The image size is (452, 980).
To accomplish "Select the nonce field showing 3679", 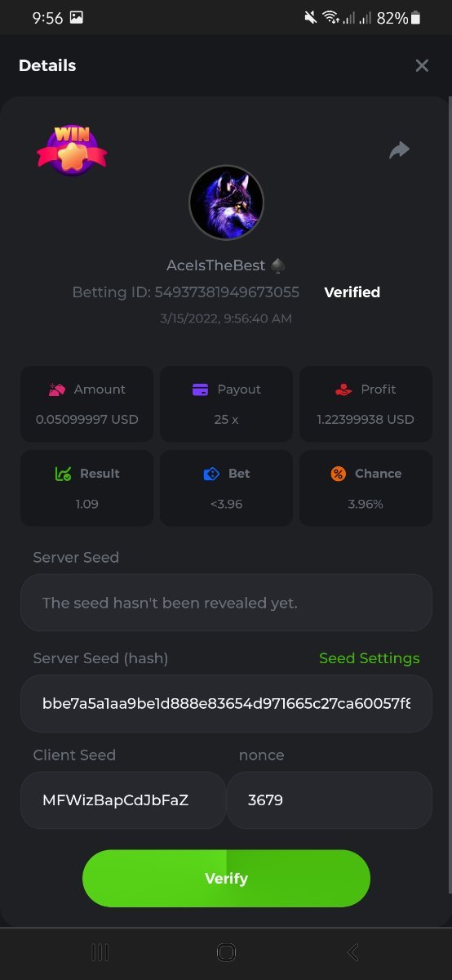I will tap(329, 800).
